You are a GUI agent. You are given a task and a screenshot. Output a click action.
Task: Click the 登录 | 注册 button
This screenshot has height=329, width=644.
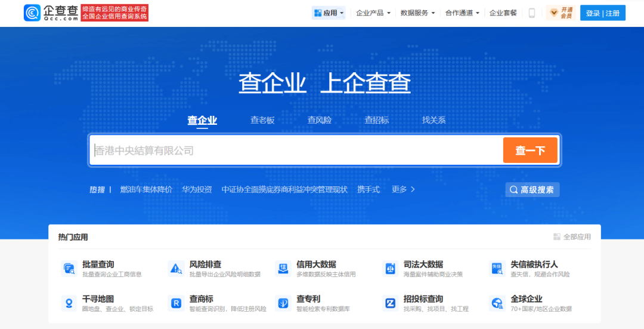click(x=602, y=13)
